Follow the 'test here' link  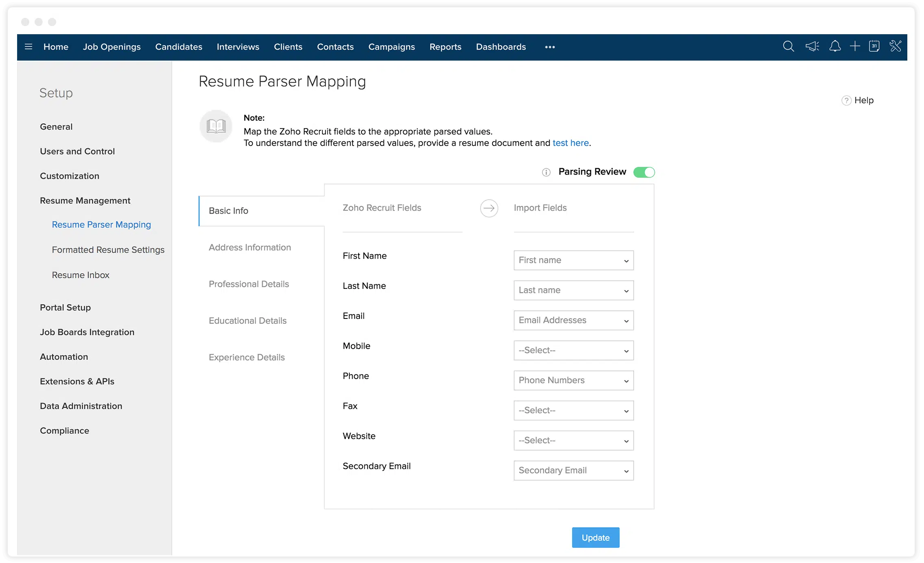pos(570,143)
